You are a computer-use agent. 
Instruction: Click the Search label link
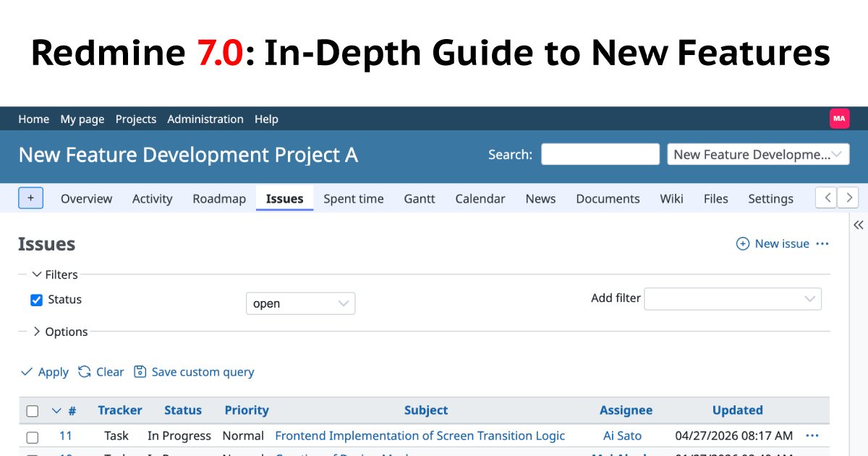pyautogui.click(x=510, y=154)
